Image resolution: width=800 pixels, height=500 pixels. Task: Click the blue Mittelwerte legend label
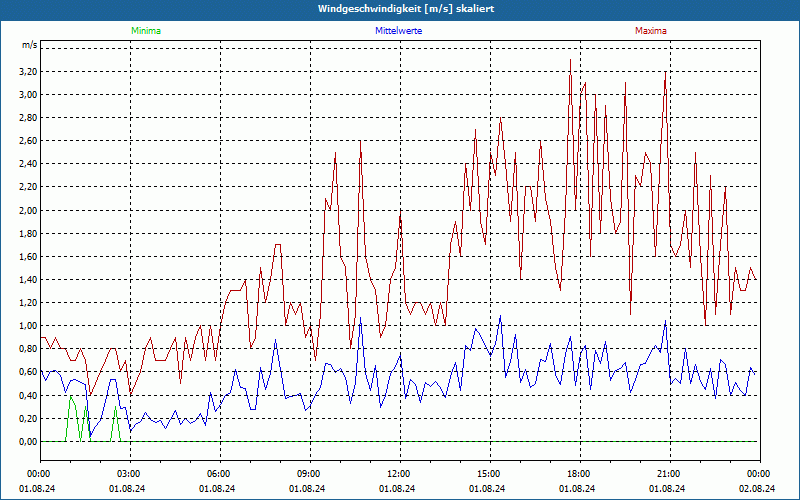coord(398,31)
